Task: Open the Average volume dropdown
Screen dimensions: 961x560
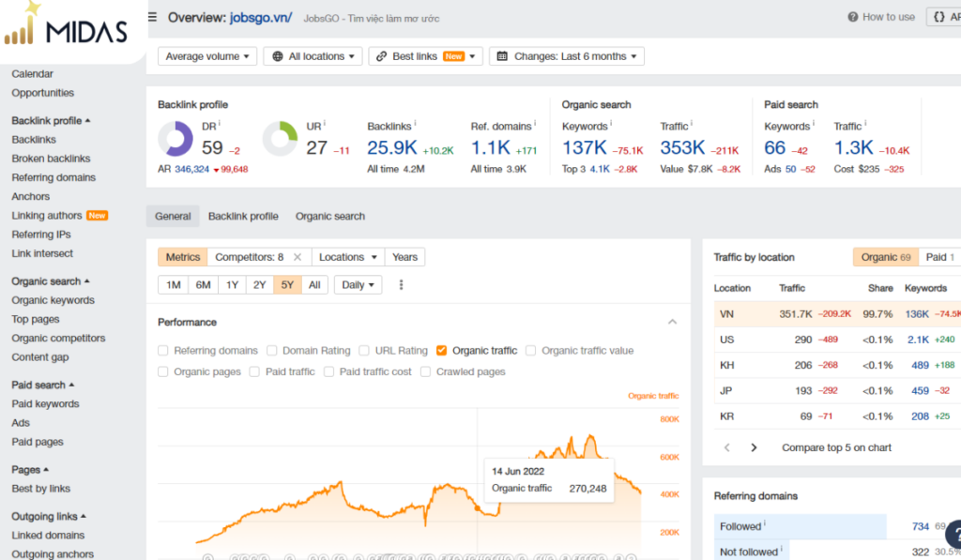Action: tap(207, 56)
